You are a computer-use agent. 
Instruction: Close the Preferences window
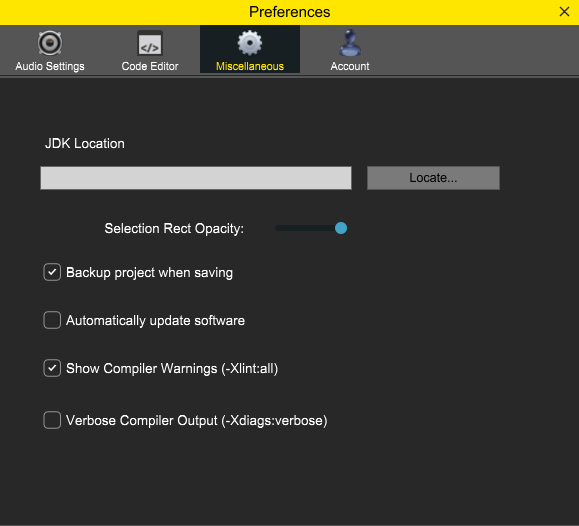[564, 12]
